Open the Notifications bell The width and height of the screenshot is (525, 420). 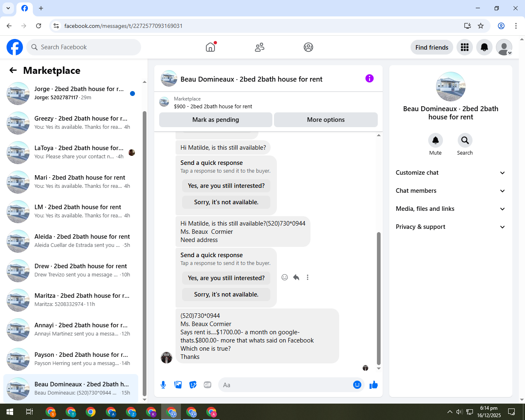tap(484, 47)
